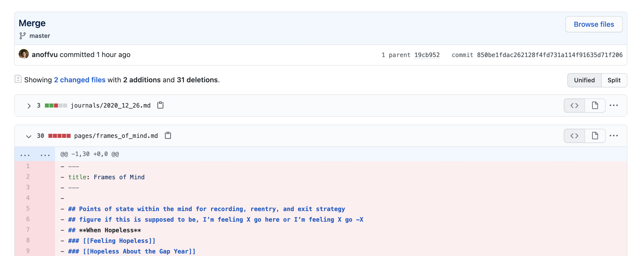Expand the journals/2020_12_26.md file diff
Viewport: 644px width, 256px height.
(29, 106)
